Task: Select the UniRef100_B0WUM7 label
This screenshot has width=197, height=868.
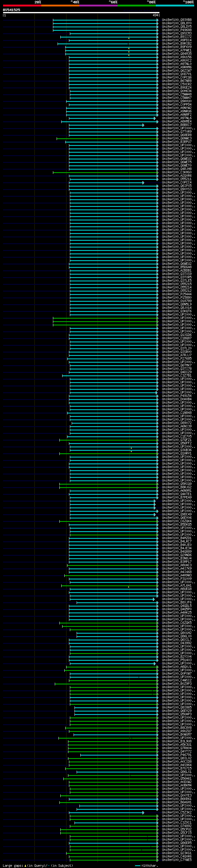Action: click(x=177, y=735)
